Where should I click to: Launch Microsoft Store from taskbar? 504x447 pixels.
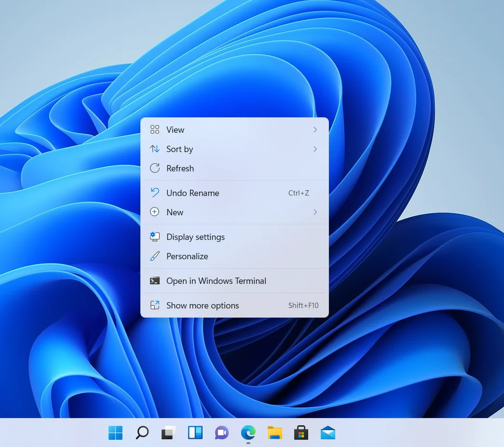click(x=301, y=433)
